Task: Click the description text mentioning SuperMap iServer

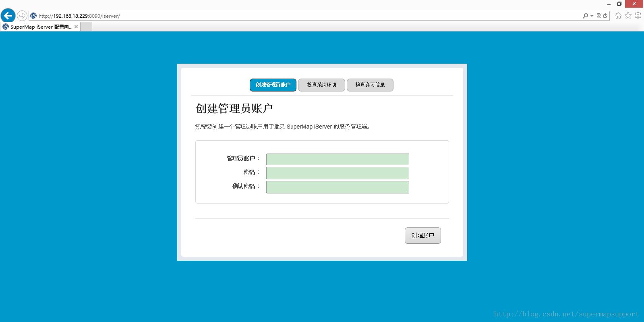Action: (x=282, y=127)
